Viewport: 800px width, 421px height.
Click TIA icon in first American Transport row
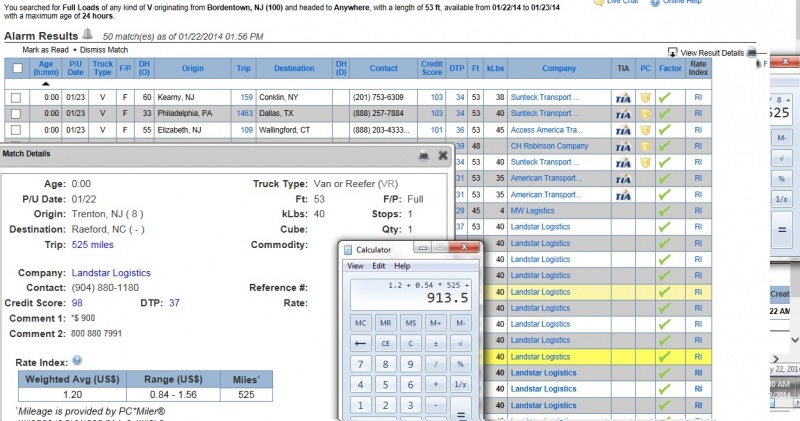(623, 179)
